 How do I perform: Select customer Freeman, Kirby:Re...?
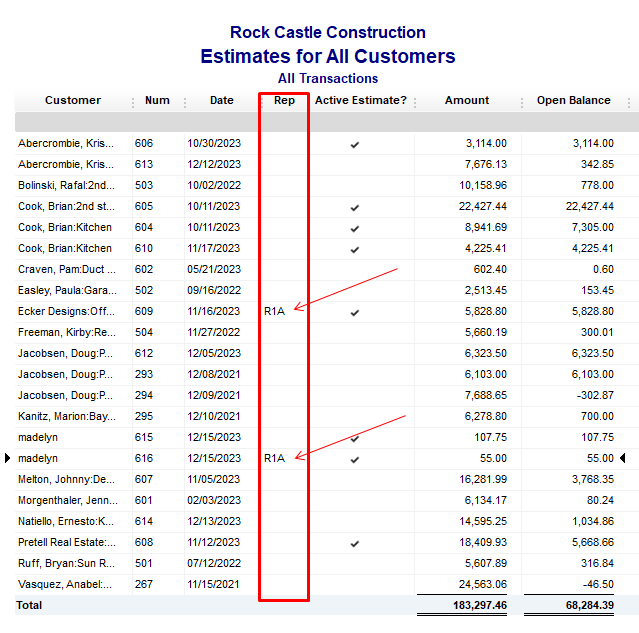tap(67, 332)
